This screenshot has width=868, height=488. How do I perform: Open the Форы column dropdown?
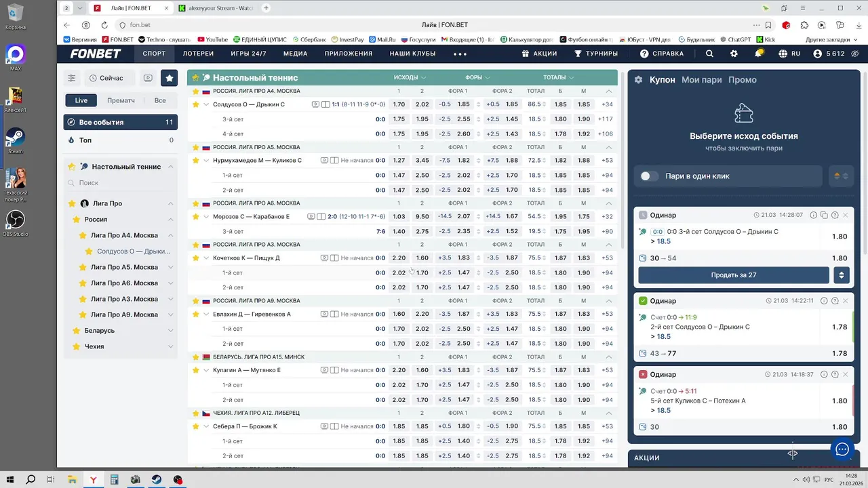pyautogui.click(x=477, y=77)
